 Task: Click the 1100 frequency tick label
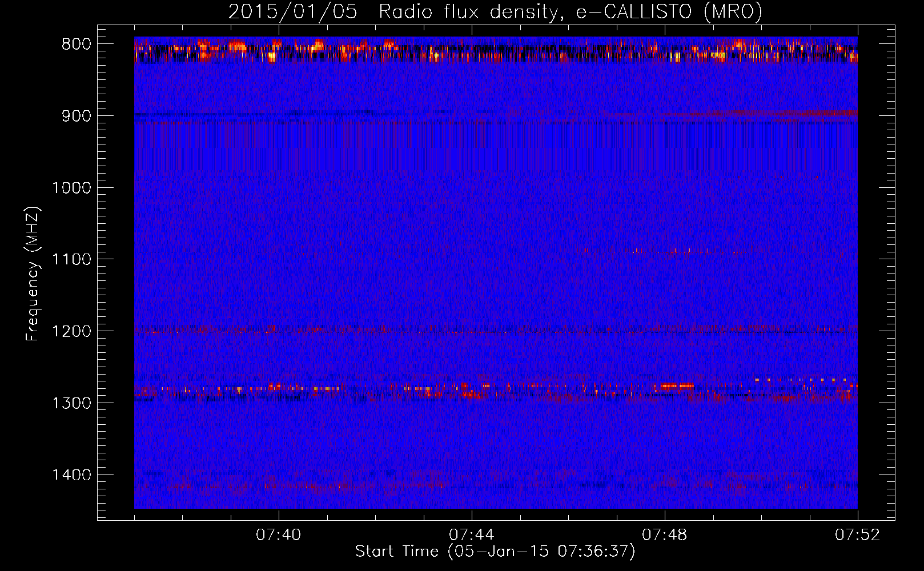[x=71, y=259]
